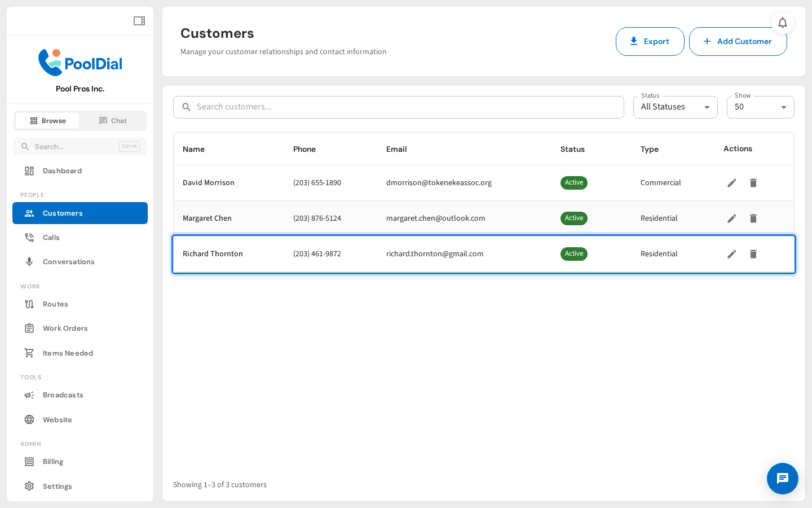Open the Calls section in the sidebar

(x=51, y=237)
